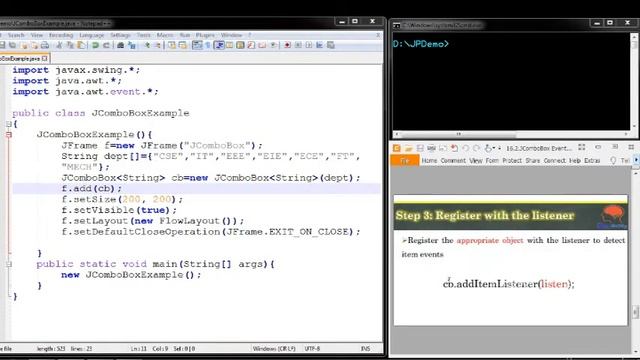Open Find with the binoculars icon
This screenshot has height=360, width=640.
[120, 45]
